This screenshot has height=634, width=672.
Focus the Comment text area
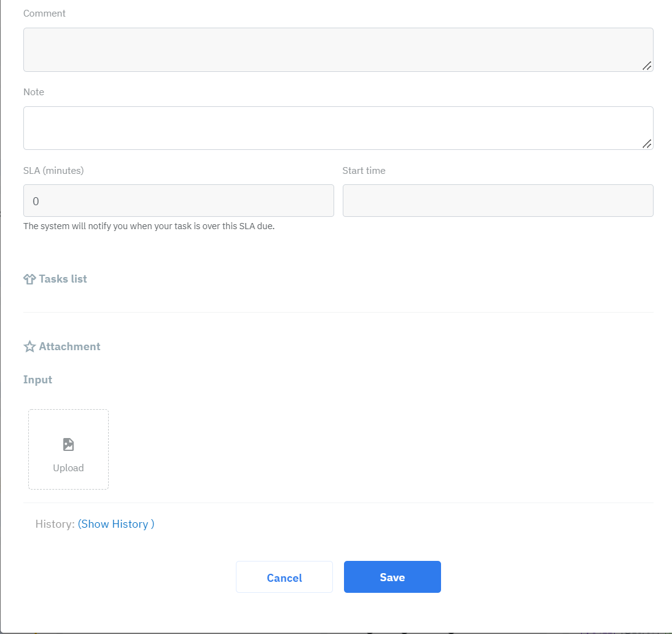[x=338, y=50]
